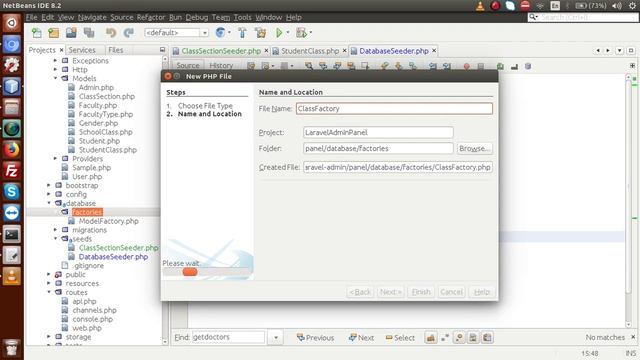
Task: Click the Redo toolbar icon
Action: coord(129,33)
